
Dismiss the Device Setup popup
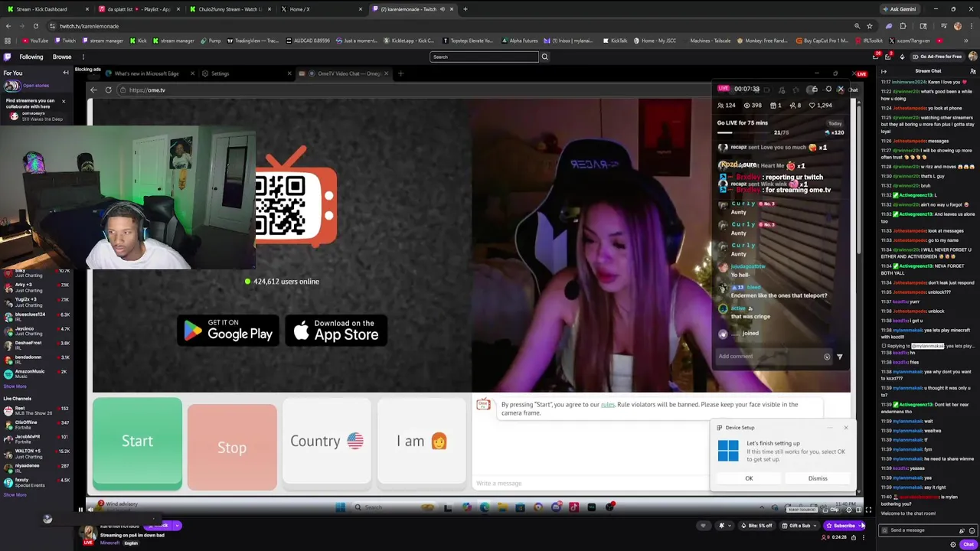(818, 478)
